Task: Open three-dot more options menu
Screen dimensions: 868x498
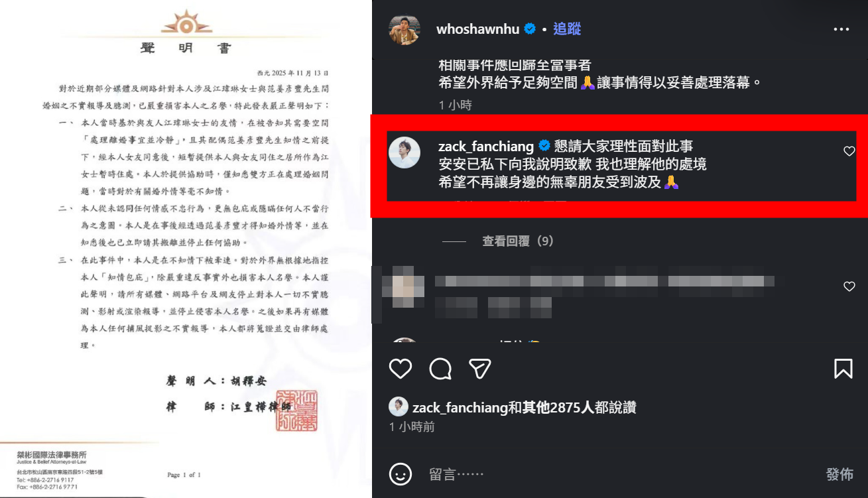Action: coord(841,29)
